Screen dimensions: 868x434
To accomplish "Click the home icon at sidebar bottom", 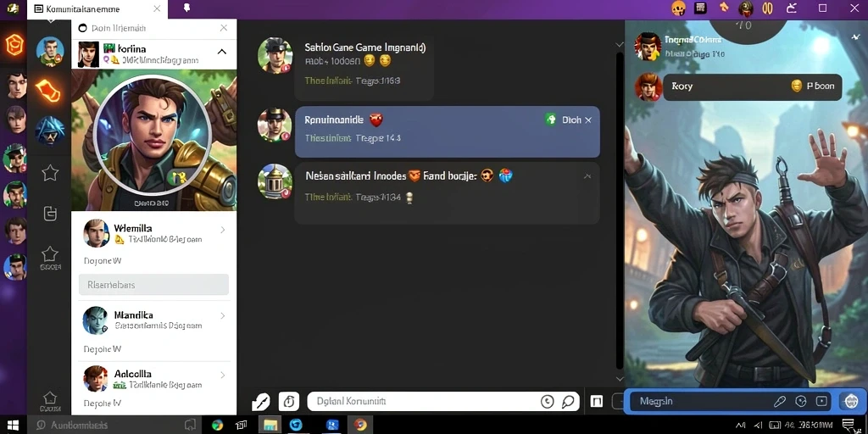I will (50, 398).
